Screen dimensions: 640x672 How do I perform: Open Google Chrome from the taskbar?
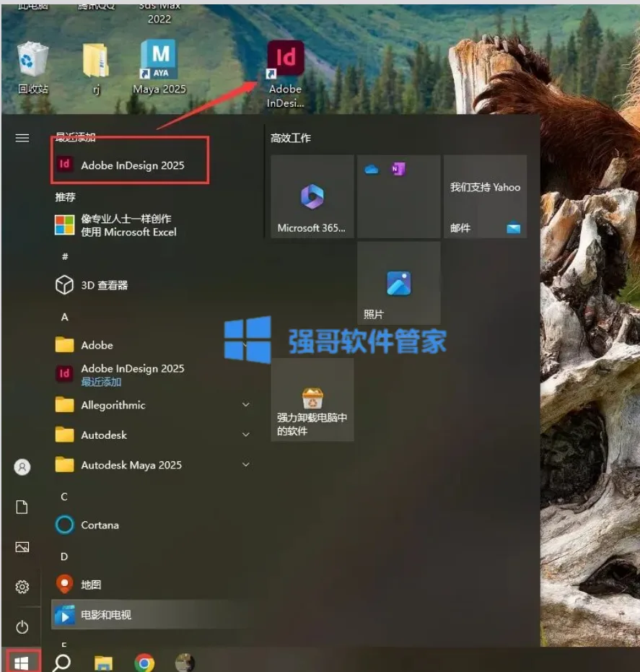(144, 663)
